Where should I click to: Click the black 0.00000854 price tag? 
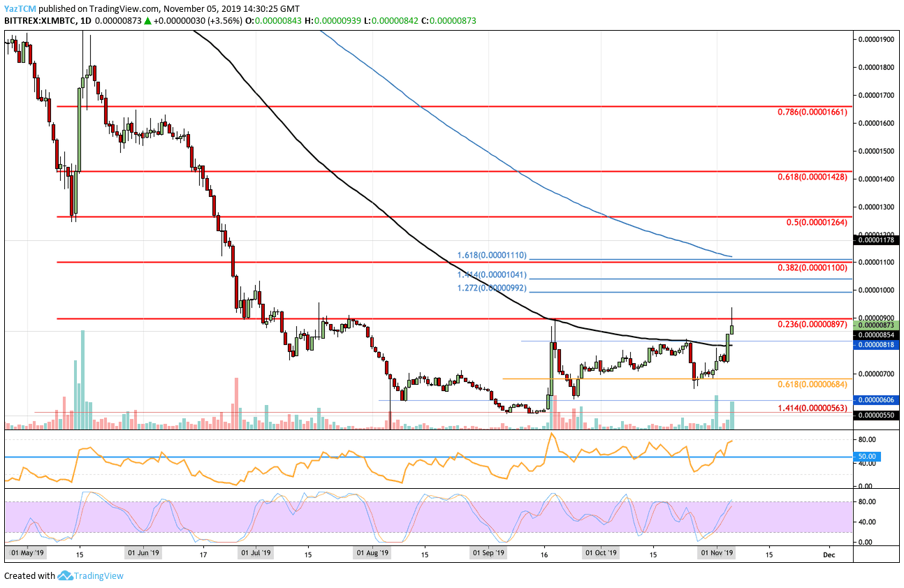pos(877,335)
